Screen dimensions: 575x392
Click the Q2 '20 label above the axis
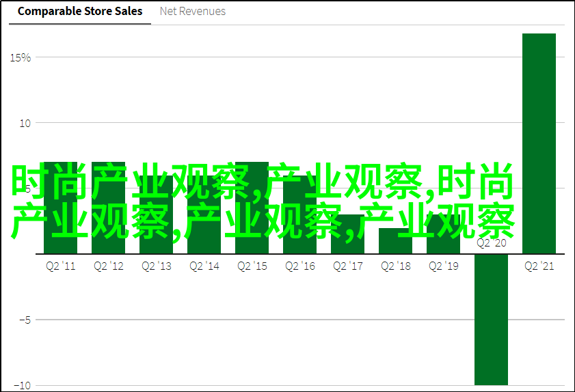pyautogui.click(x=492, y=243)
